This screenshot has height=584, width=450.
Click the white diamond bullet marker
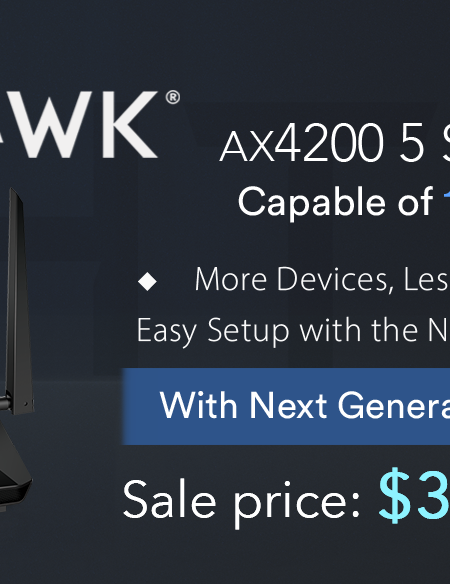[147, 281]
